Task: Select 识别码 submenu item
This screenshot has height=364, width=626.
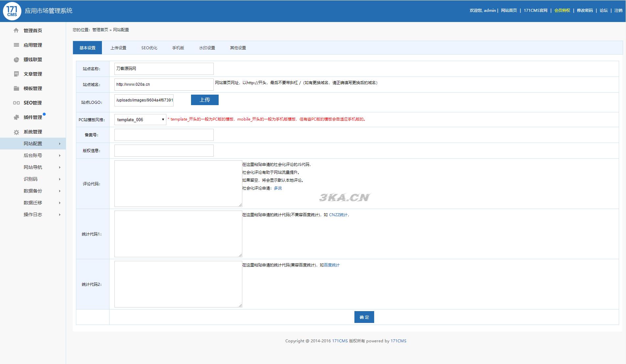Action: 33,179
